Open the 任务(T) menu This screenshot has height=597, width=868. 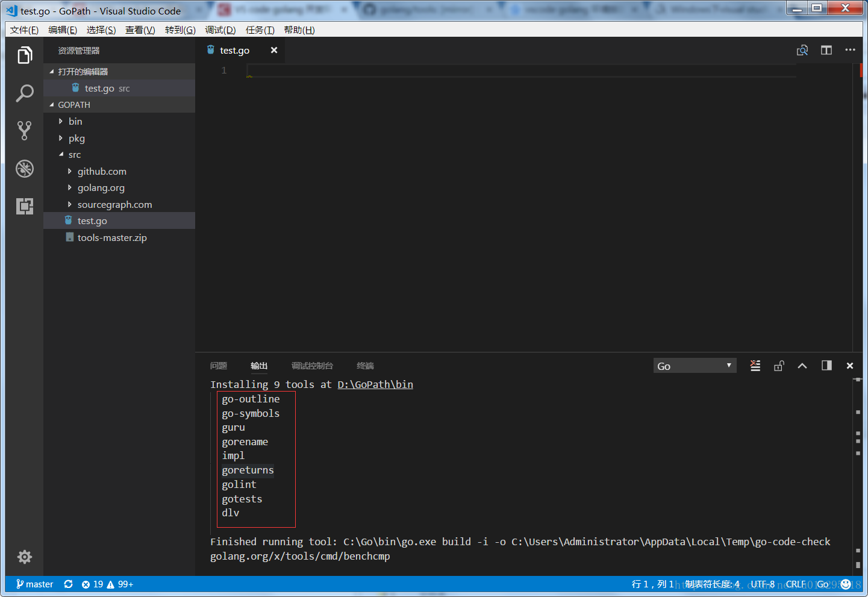point(260,30)
